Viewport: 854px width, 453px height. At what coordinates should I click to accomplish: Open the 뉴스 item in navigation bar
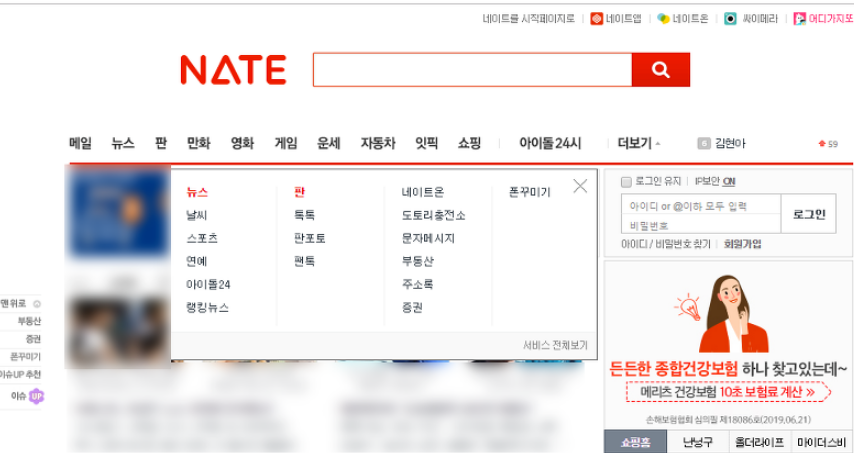click(123, 143)
